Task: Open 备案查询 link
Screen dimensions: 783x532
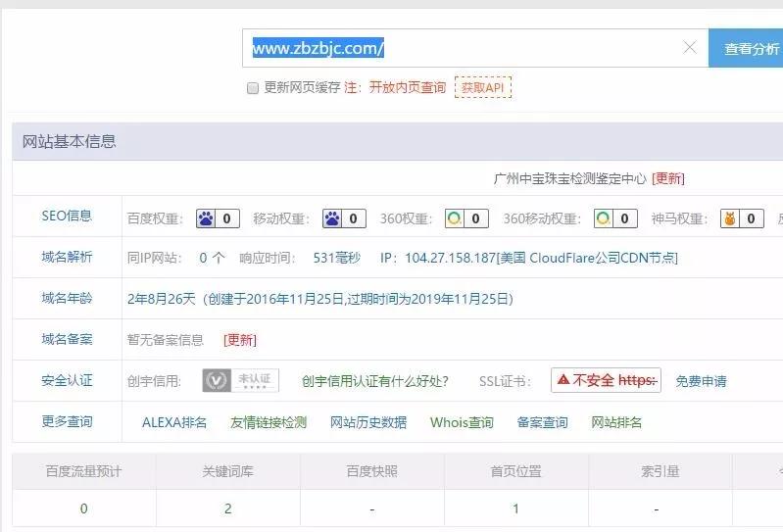Action: pyautogui.click(x=542, y=422)
